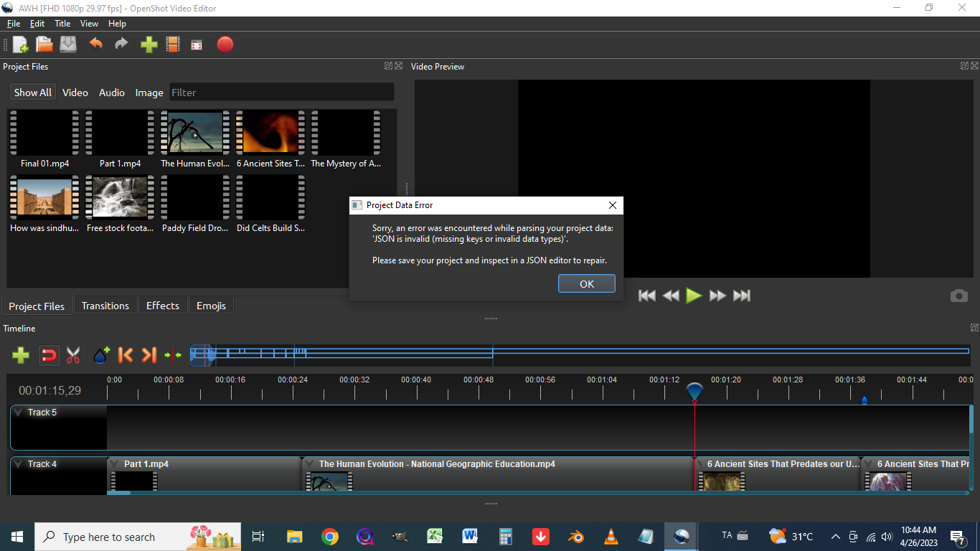The width and height of the screenshot is (980, 551).
Task: Open the Title menu
Action: (62, 23)
